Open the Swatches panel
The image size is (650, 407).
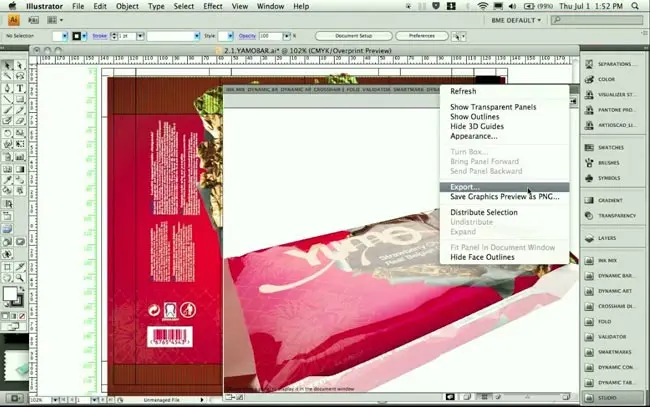coord(609,146)
